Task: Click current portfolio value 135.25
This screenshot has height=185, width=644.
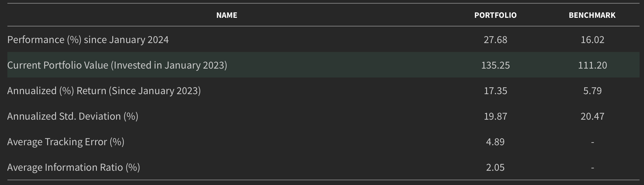Action: tap(495, 65)
